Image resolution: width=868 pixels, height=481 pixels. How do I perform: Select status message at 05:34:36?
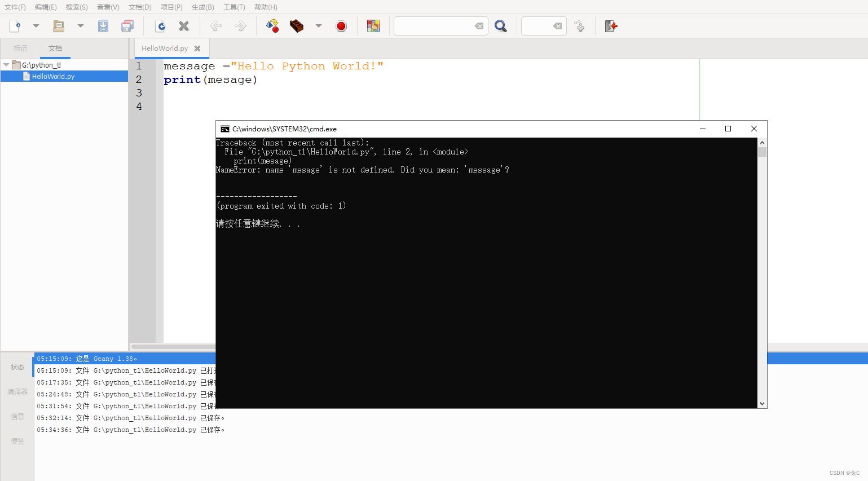[x=131, y=430]
